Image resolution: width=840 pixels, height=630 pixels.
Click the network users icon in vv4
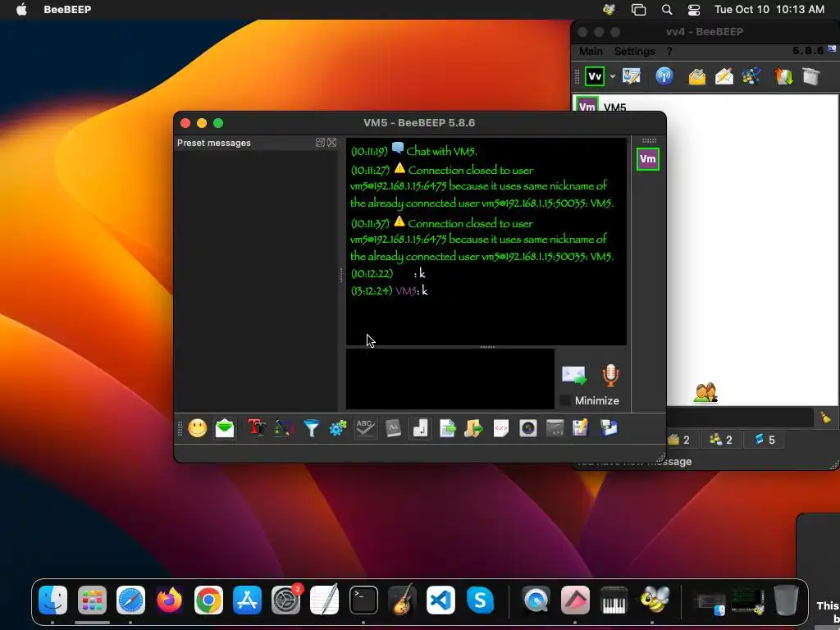751,76
